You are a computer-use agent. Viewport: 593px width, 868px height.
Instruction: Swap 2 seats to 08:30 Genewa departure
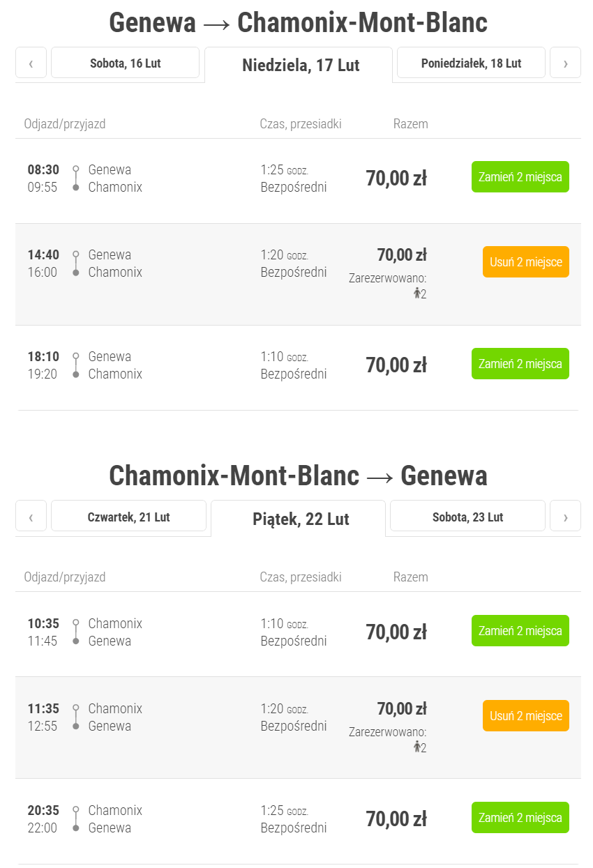520,177
